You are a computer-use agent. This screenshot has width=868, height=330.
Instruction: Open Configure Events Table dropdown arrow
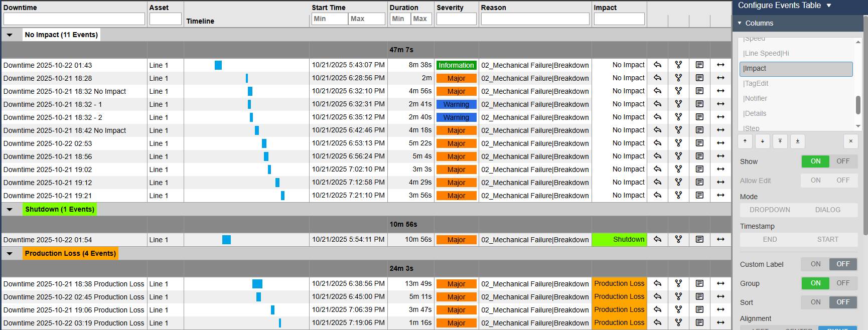829,6
